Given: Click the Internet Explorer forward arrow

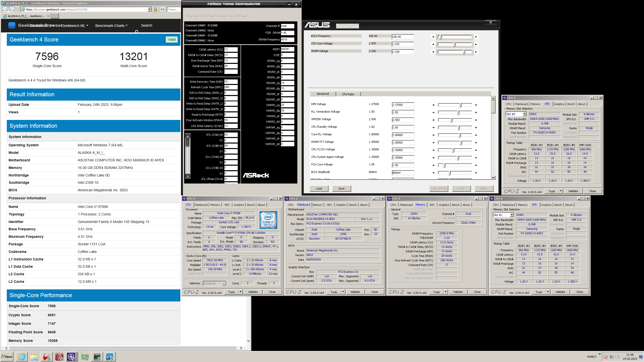Looking at the screenshot, I should coord(12,9).
